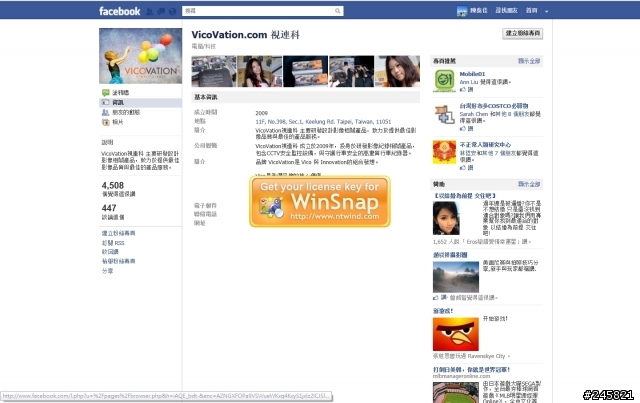Click the Create Page button at top right
The image size is (640, 403).
522,33
